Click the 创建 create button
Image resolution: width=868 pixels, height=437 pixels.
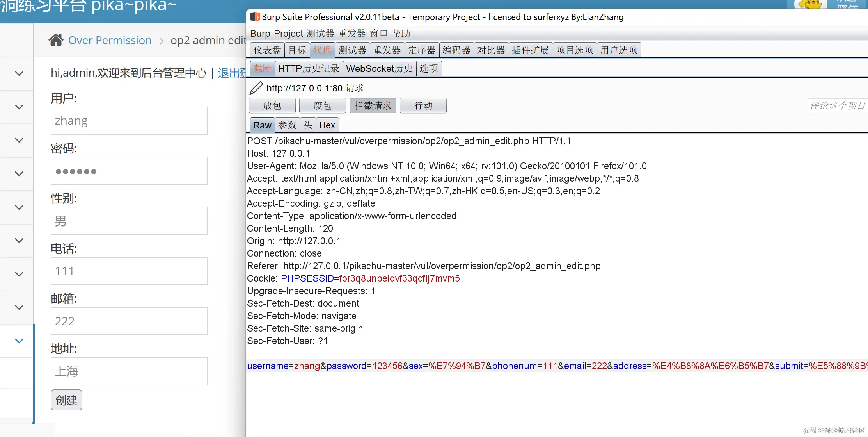click(x=66, y=400)
